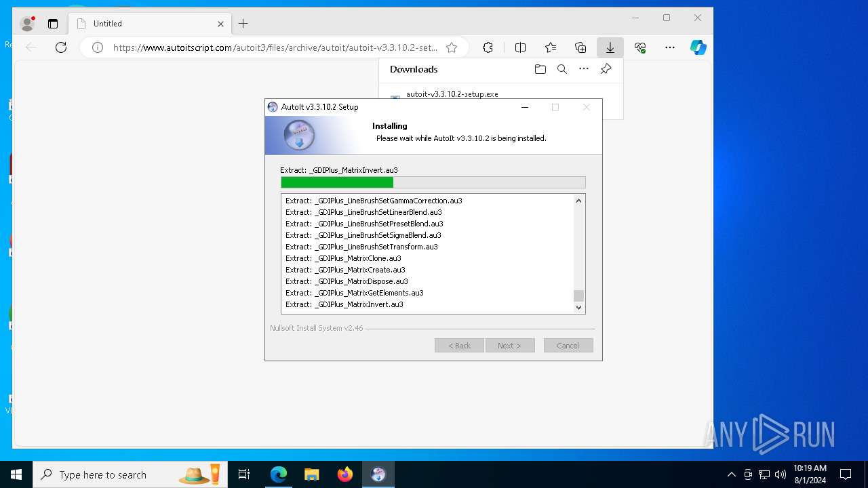Click the autoitscript.com URL address bar
The image size is (868, 488).
(275, 47)
